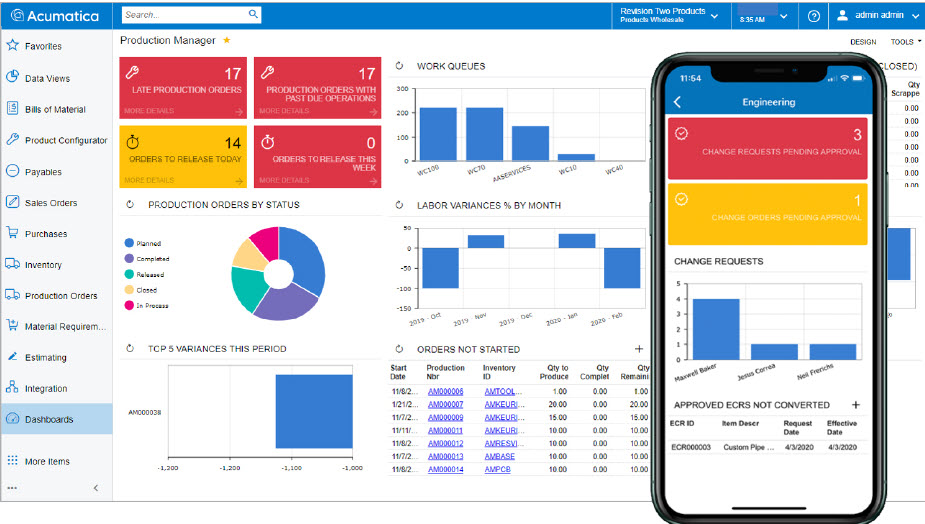Open the business date dropdown at 8:35 AM
925x524 pixels.
(x=763, y=16)
